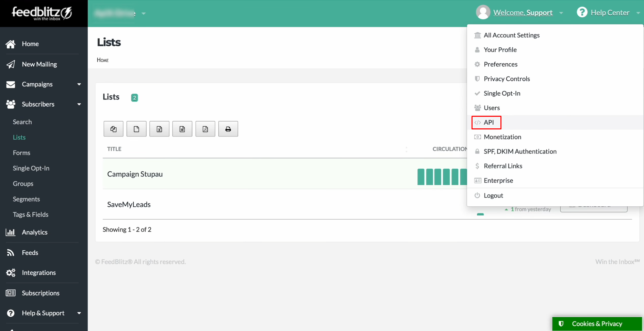The height and width of the screenshot is (331, 644).
Task: Open Single Opt-In in the sidebar
Action: [31, 169]
